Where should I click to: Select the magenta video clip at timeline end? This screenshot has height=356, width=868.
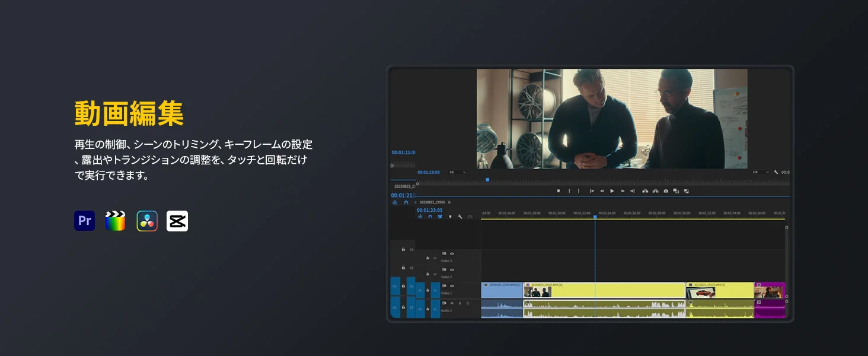[770, 290]
